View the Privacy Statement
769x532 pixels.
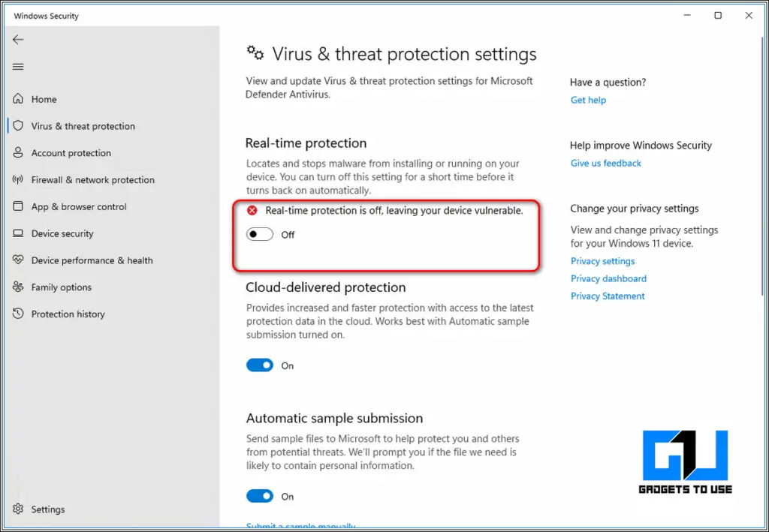pyautogui.click(x=608, y=296)
